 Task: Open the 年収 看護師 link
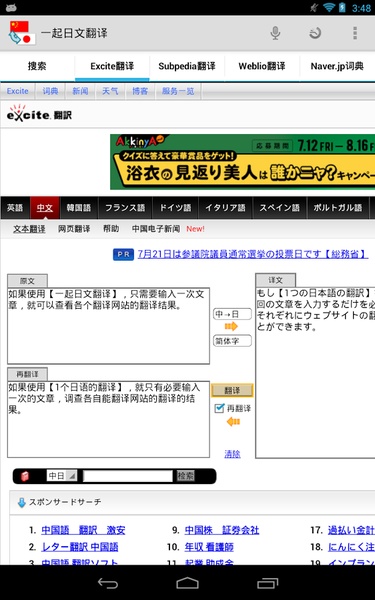click(x=209, y=547)
